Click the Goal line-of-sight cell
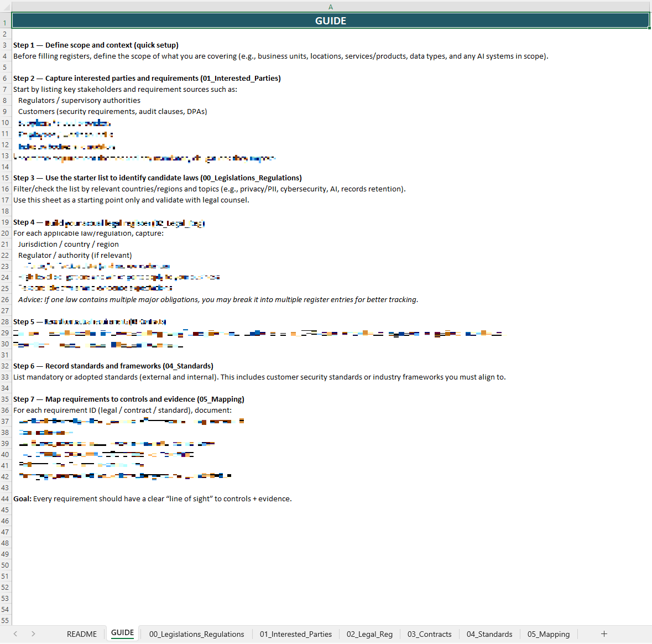 pyautogui.click(x=152, y=499)
